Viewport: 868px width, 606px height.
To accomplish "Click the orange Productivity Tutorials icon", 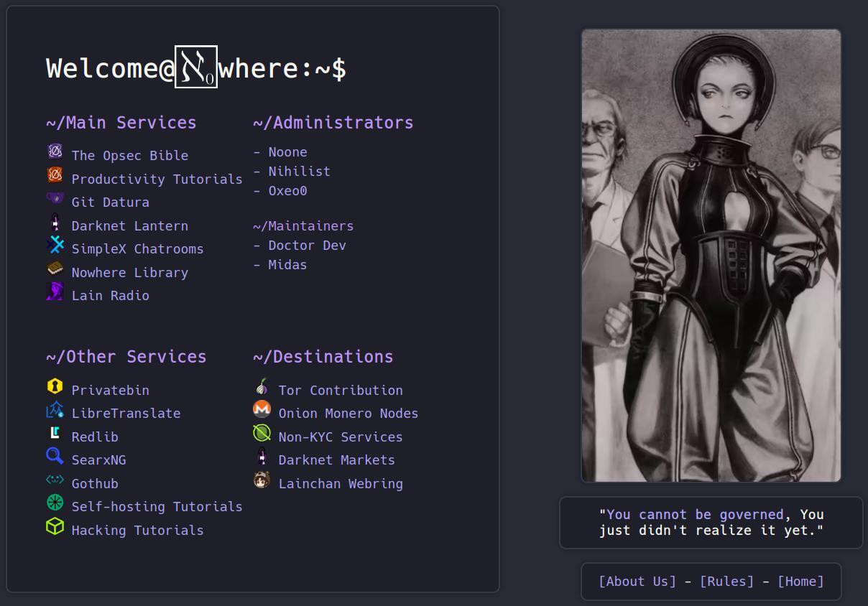I will [x=55, y=174].
